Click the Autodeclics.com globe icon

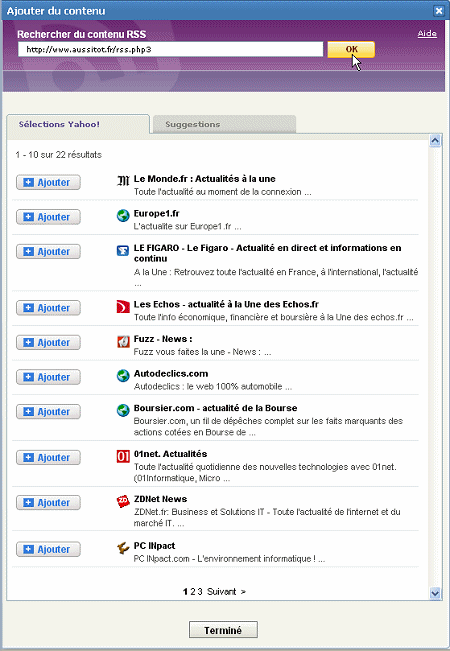click(x=123, y=375)
